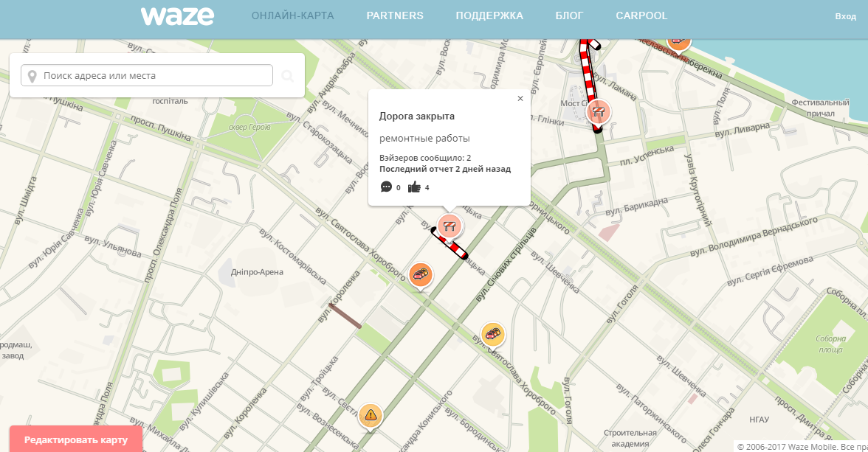Close the 'Дорога закрыта' popup
Viewport: 868px width, 452px height.
tap(520, 98)
